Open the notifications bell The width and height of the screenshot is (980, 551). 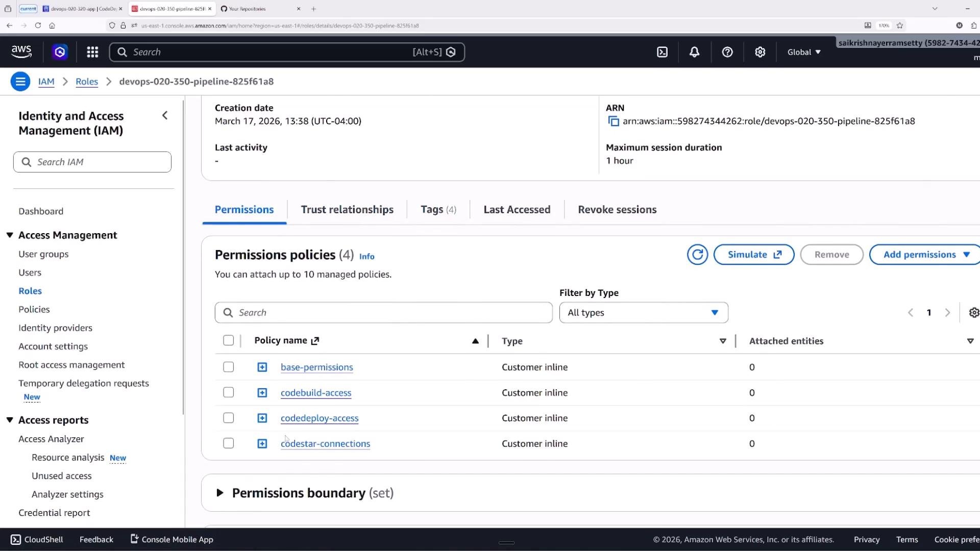695,52
